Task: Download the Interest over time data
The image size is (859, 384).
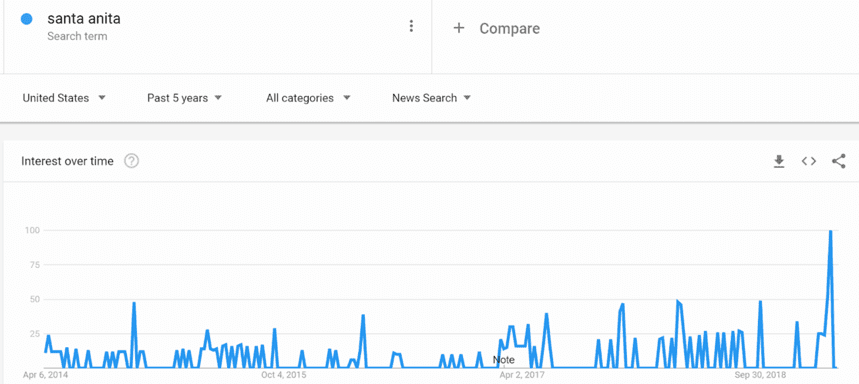Action: click(x=778, y=161)
